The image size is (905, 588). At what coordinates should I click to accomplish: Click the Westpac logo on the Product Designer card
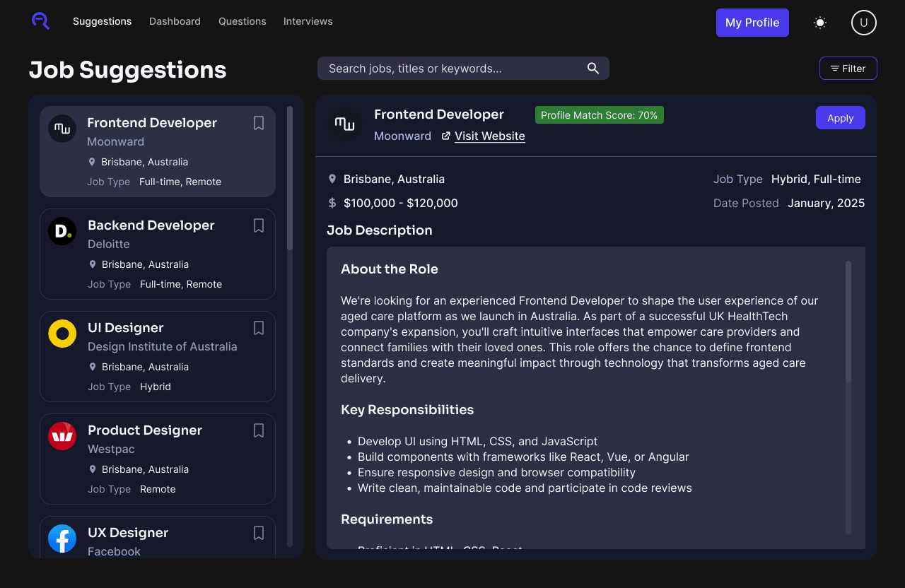click(62, 436)
